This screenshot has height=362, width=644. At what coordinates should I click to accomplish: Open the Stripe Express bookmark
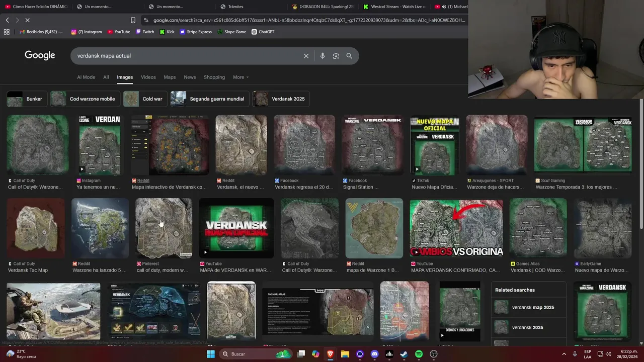[196, 32]
